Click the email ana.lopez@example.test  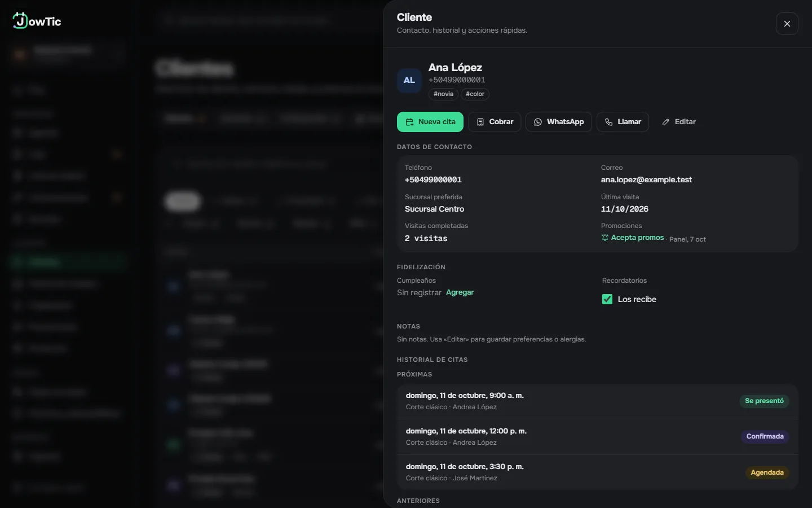coord(646,179)
